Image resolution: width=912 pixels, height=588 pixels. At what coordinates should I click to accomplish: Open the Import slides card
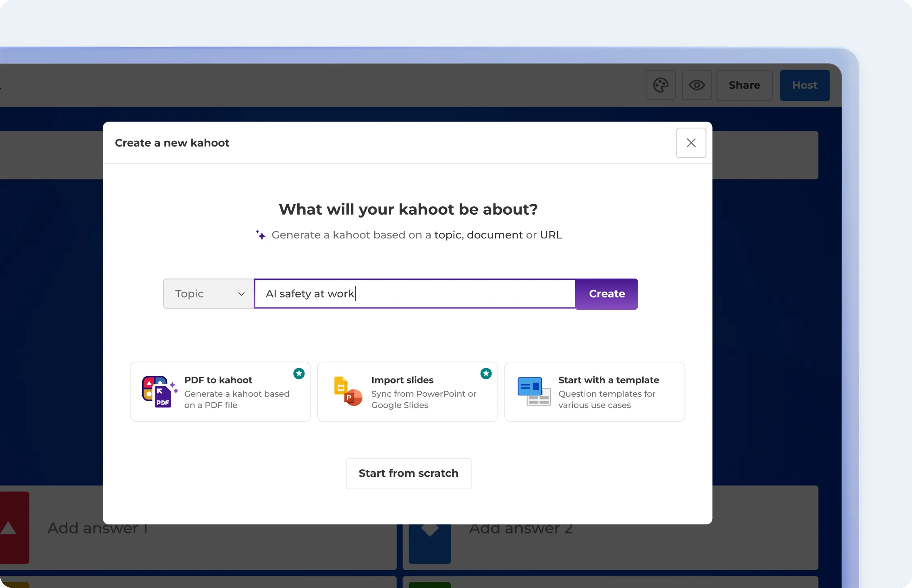point(407,391)
